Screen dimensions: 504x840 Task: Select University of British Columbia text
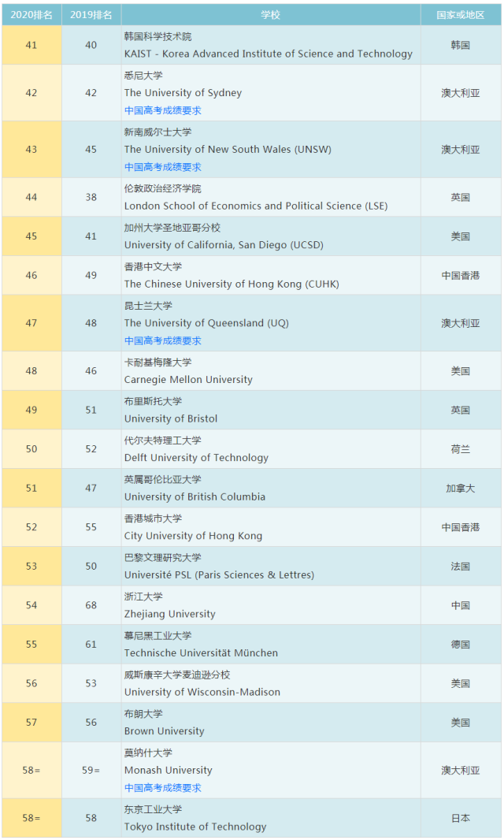pyautogui.click(x=195, y=497)
